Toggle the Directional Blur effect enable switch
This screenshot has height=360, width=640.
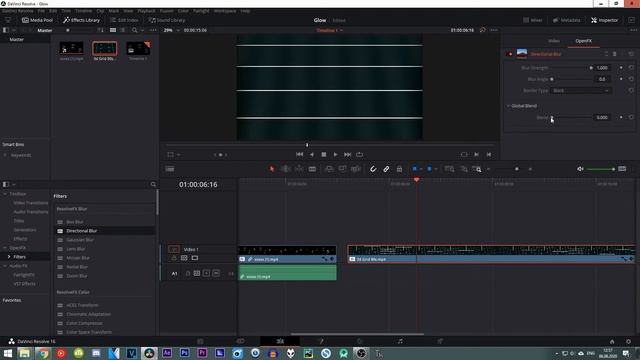coord(509,54)
